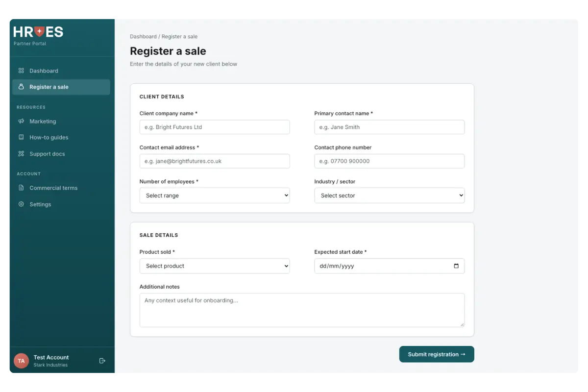
Task: Select Register a sale menu item
Action: coord(61,87)
